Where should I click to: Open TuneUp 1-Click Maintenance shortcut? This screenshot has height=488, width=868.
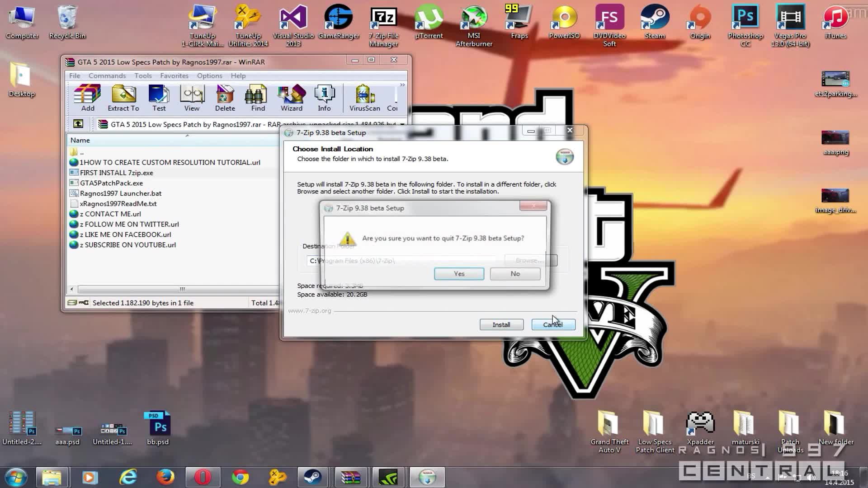pyautogui.click(x=202, y=26)
